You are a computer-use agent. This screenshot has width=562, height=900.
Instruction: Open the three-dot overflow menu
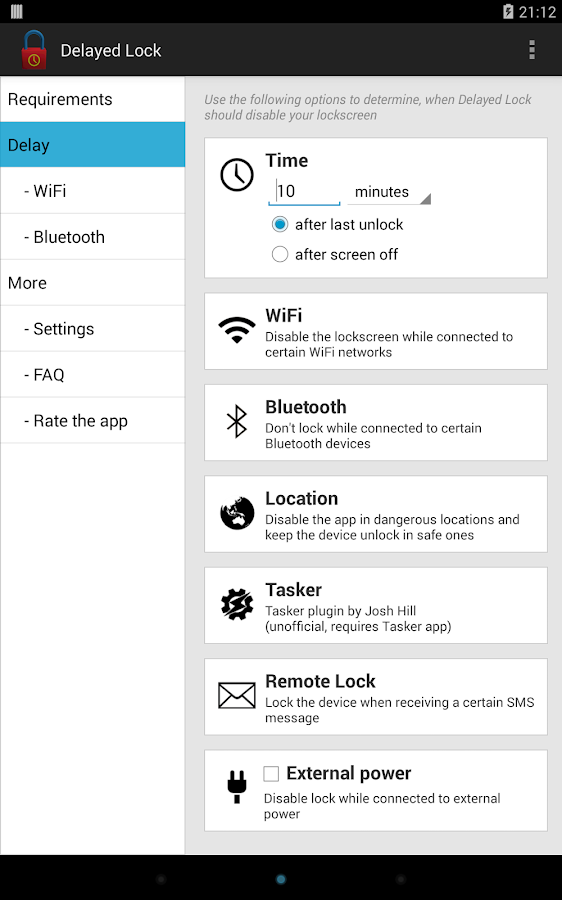(532, 50)
